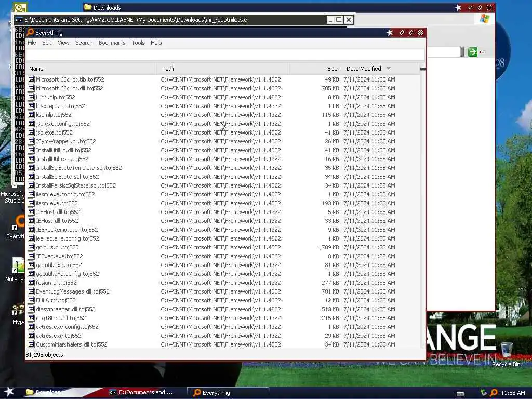Open the Edit menu in Everything
This screenshot has height=399, width=532.
(x=47, y=43)
